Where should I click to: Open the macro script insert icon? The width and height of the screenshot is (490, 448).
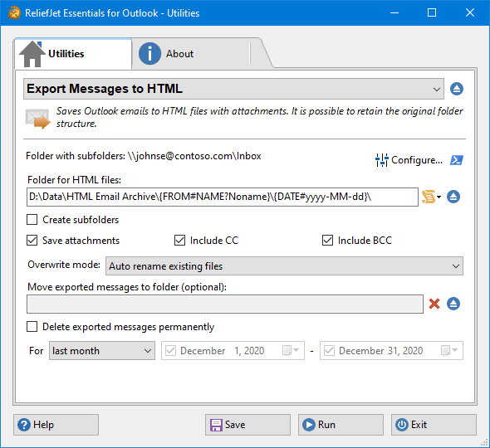(431, 197)
